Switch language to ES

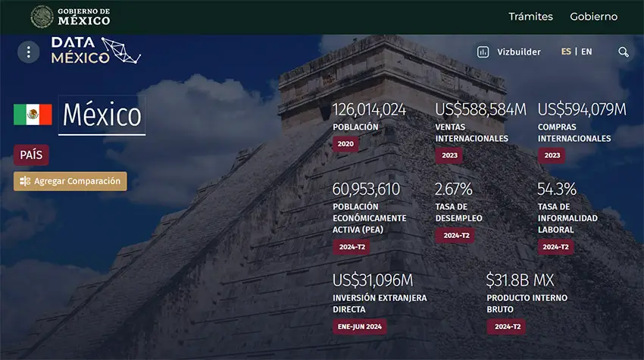click(566, 52)
